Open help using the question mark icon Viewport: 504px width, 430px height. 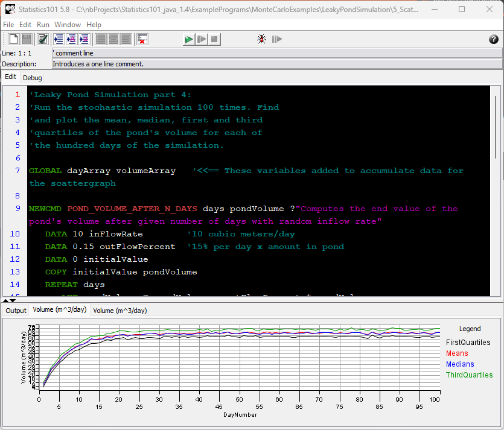click(493, 39)
